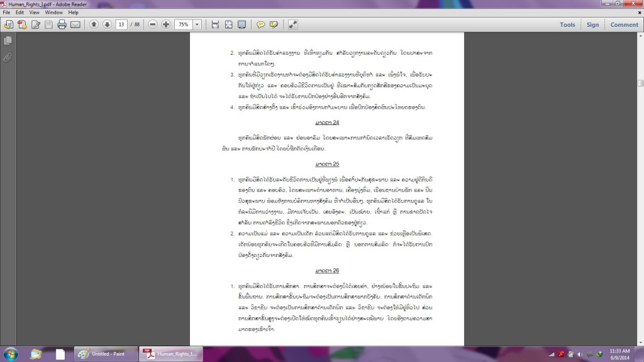Open the Sign pane

pos(592,25)
